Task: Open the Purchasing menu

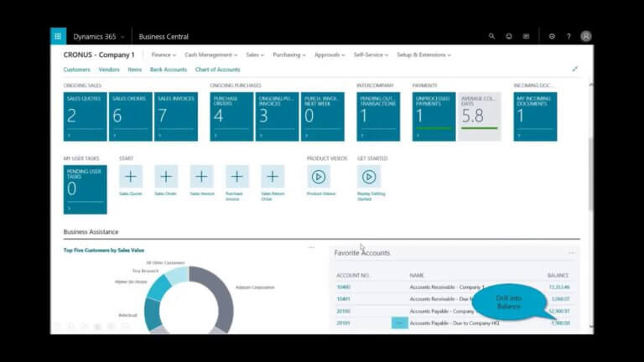Action: (289, 54)
